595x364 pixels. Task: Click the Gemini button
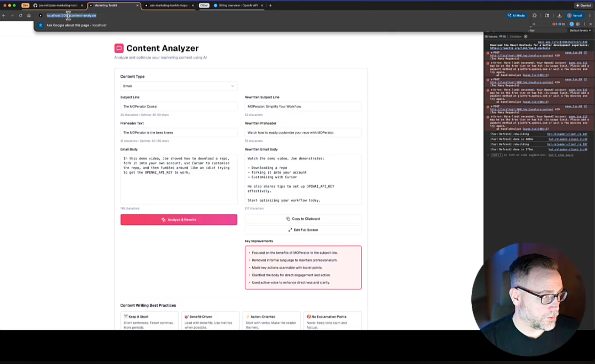click(583, 5)
